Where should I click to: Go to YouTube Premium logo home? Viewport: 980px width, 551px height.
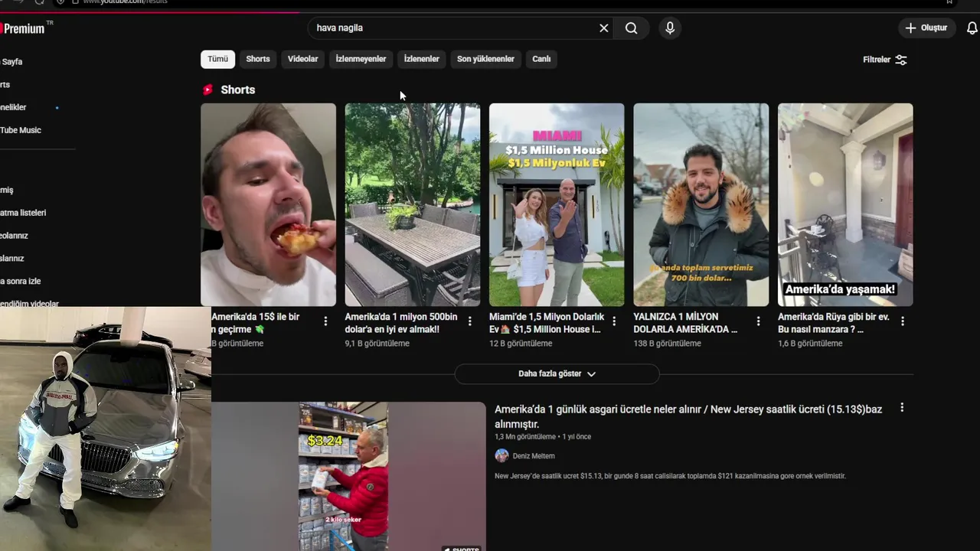point(24,28)
